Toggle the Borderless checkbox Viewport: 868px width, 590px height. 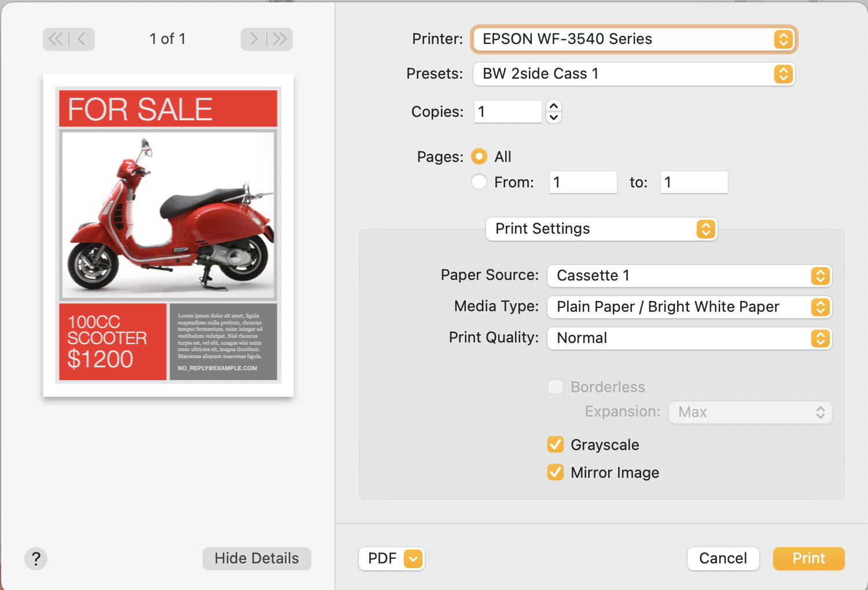click(556, 386)
